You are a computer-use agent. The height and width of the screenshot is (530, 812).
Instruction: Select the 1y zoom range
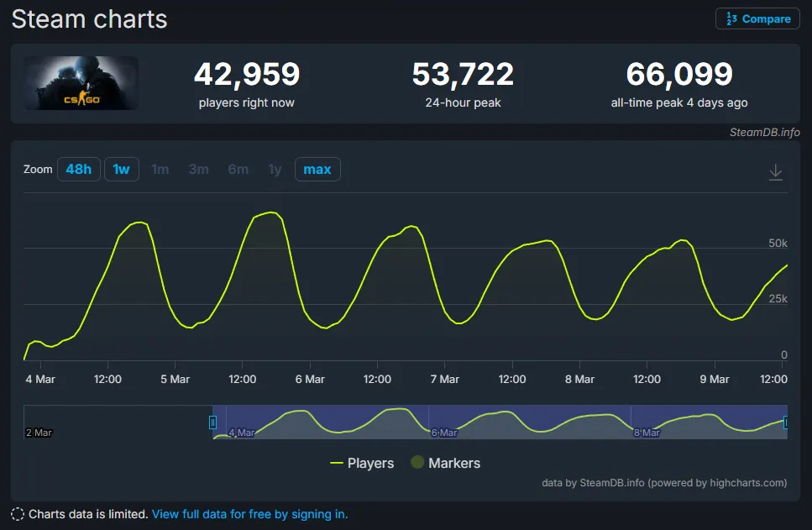(x=275, y=169)
